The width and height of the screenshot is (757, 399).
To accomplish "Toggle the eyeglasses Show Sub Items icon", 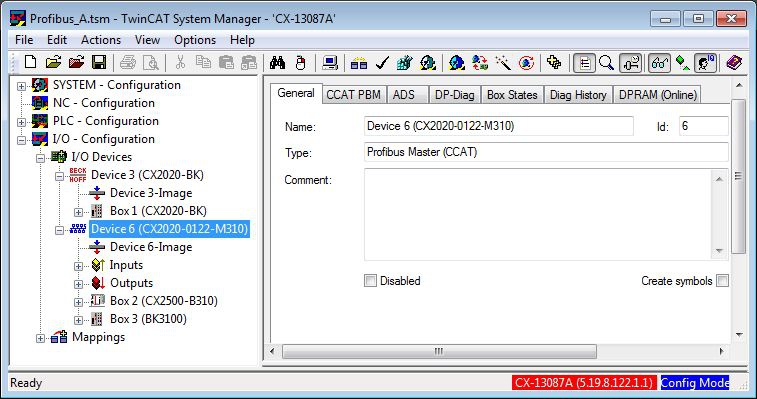I will point(659,63).
